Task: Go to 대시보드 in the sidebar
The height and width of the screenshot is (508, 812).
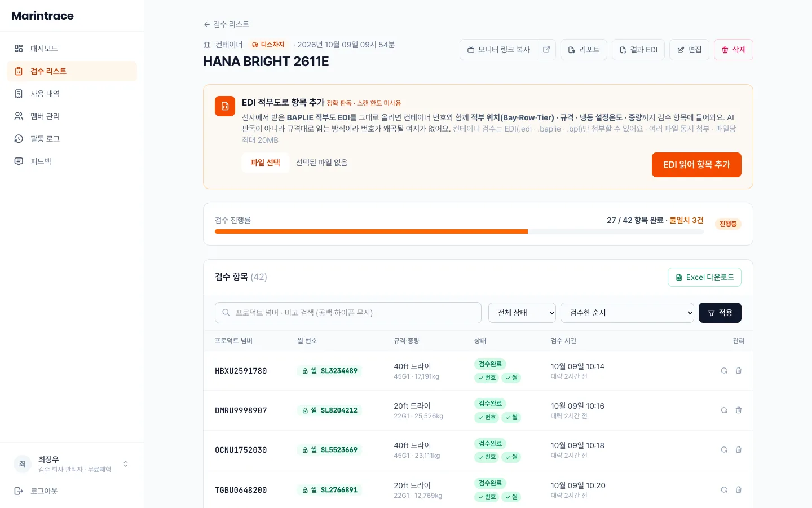Action: coord(72,49)
